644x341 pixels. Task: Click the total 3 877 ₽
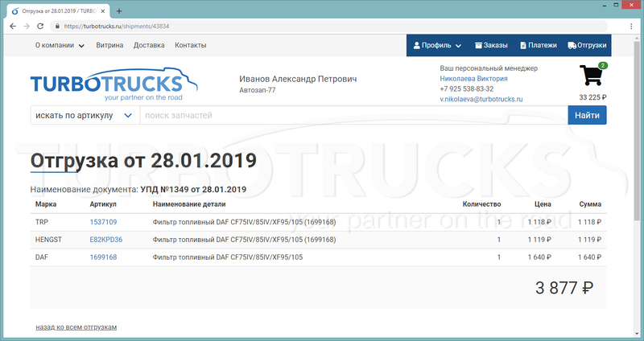[x=564, y=288]
